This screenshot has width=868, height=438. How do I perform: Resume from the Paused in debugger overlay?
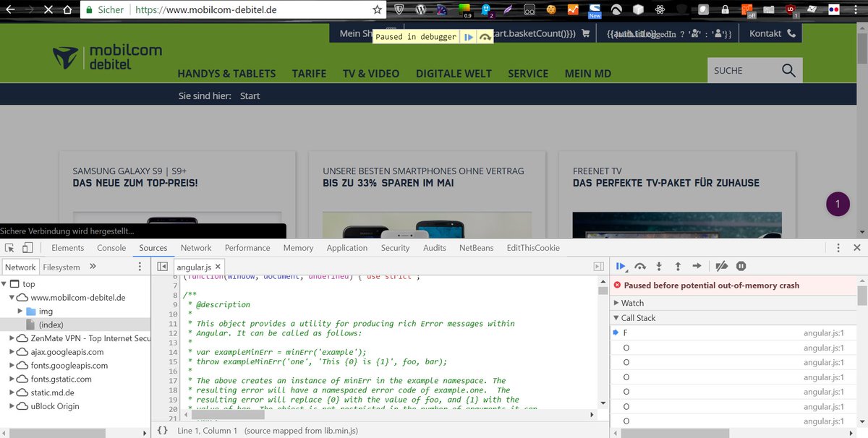pyautogui.click(x=469, y=37)
